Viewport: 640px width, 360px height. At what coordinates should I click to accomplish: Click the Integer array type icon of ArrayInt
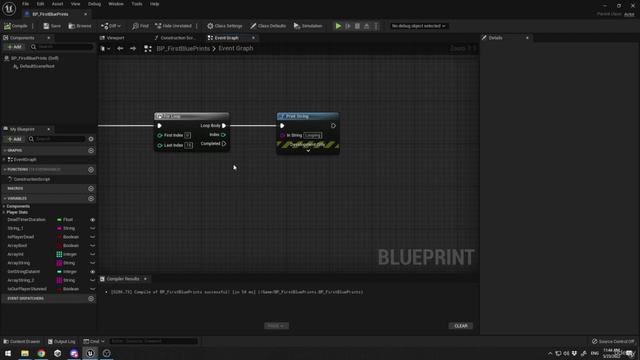click(59, 254)
